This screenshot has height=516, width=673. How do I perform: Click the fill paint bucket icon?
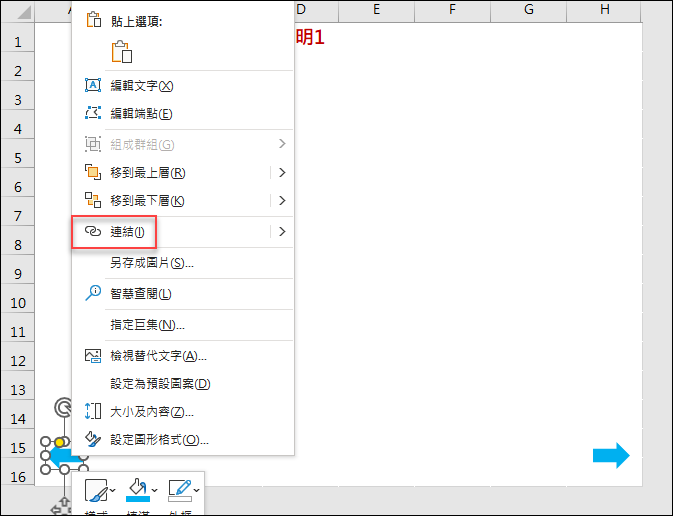[138, 490]
